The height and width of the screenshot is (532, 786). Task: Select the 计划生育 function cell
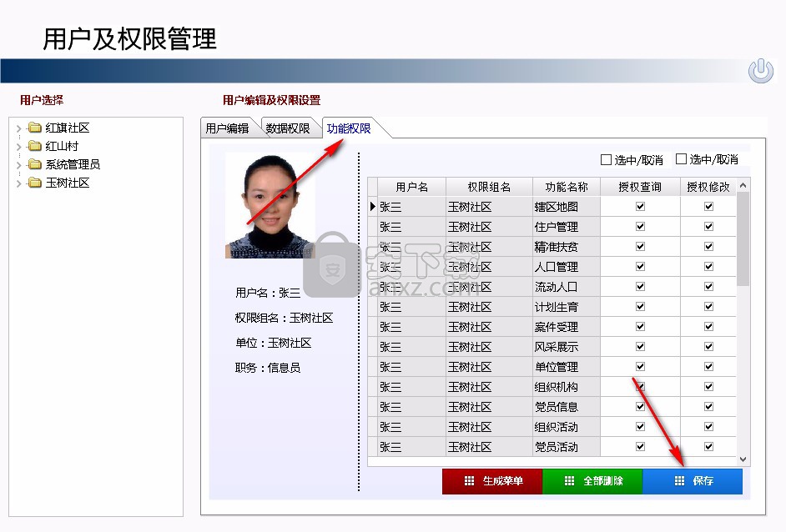[566, 307]
